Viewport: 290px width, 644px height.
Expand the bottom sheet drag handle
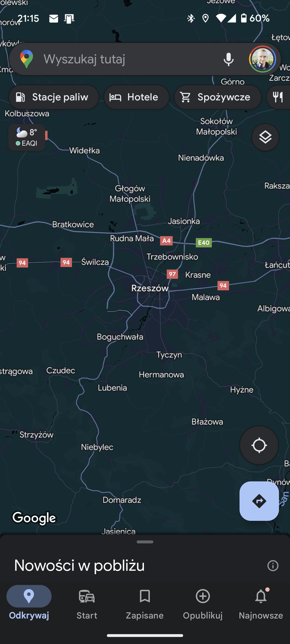145,542
